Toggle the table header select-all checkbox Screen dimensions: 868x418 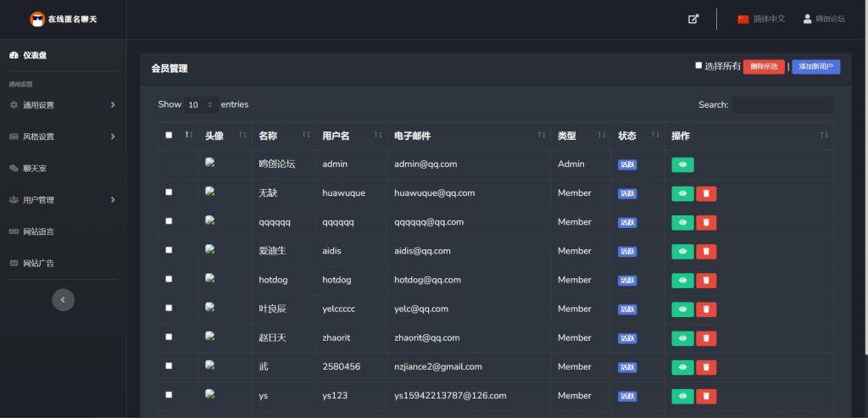click(169, 135)
